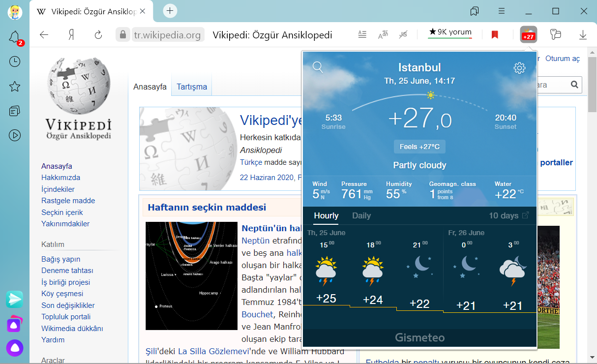Screen dimensions: 597x364
Task: Click the weather search magnifier icon
Action: (x=318, y=67)
